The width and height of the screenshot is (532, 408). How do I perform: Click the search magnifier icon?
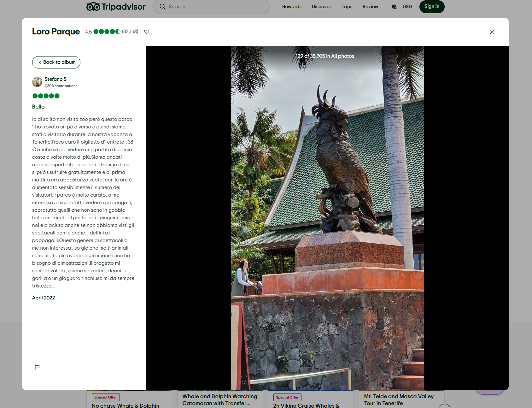162,7
